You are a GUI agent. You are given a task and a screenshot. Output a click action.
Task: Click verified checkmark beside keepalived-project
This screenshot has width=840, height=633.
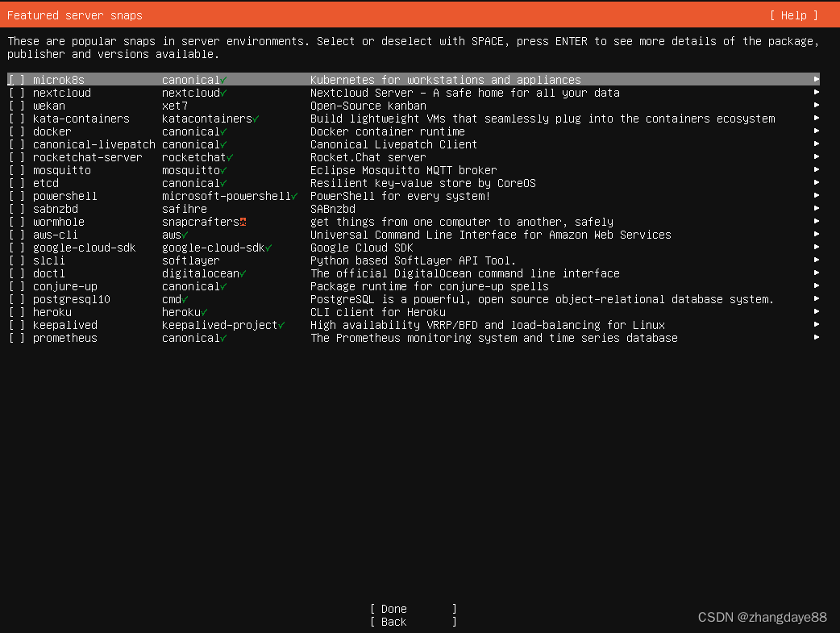click(x=281, y=325)
